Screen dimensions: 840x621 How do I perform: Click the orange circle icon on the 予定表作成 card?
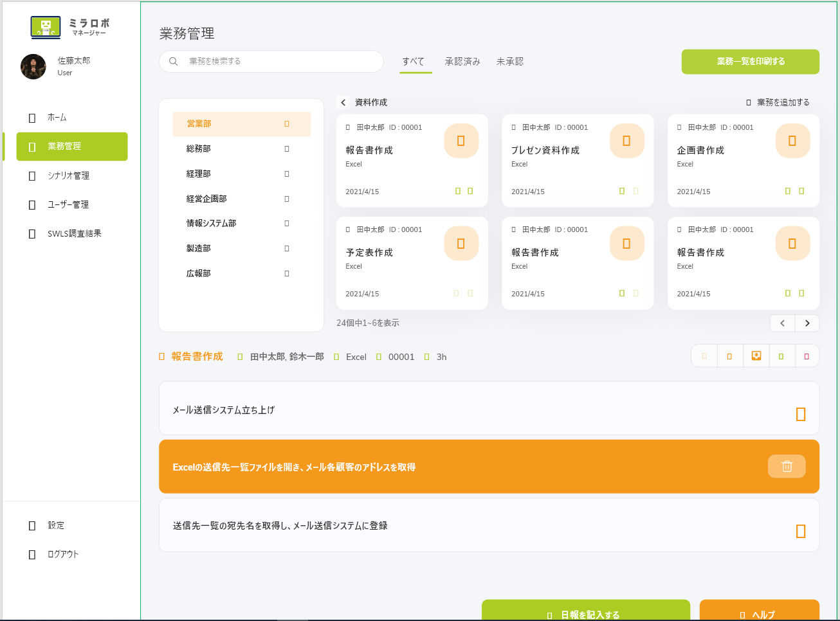(x=461, y=243)
